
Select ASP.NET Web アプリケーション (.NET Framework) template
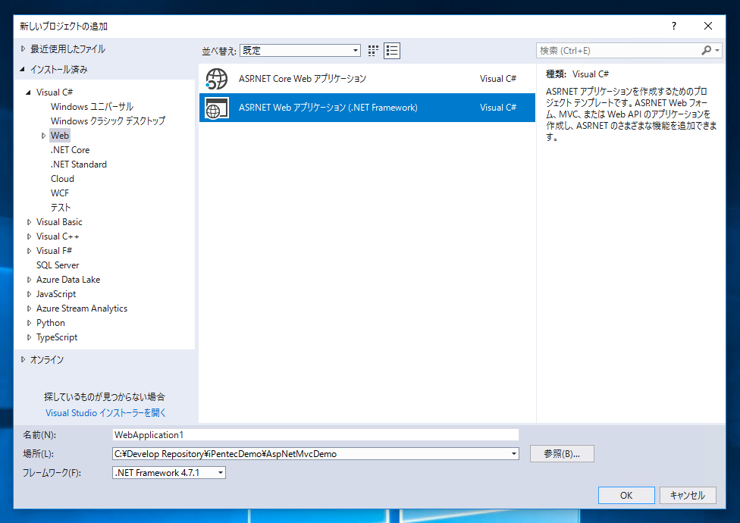pos(367,108)
